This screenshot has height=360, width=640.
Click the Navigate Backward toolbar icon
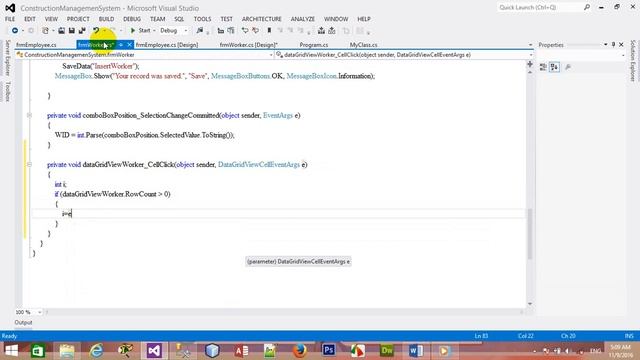click(15, 31)
